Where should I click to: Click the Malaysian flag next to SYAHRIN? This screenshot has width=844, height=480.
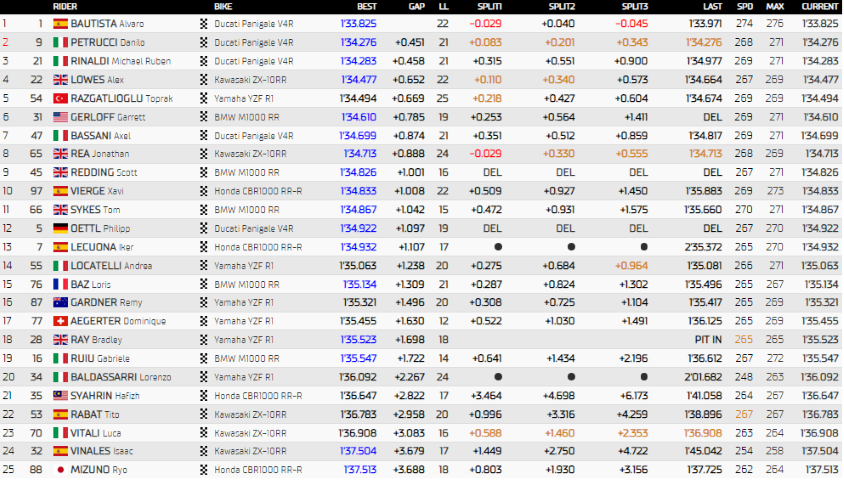click(60, 396)
